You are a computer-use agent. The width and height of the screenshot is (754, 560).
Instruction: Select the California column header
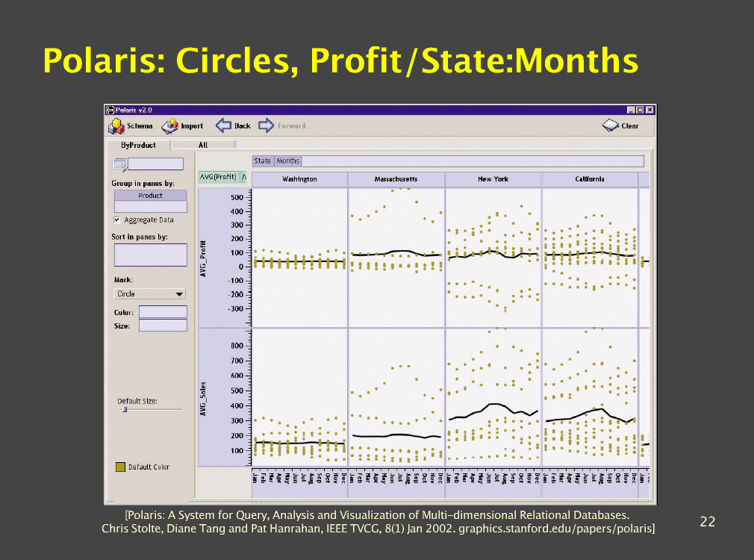[590, 179]
